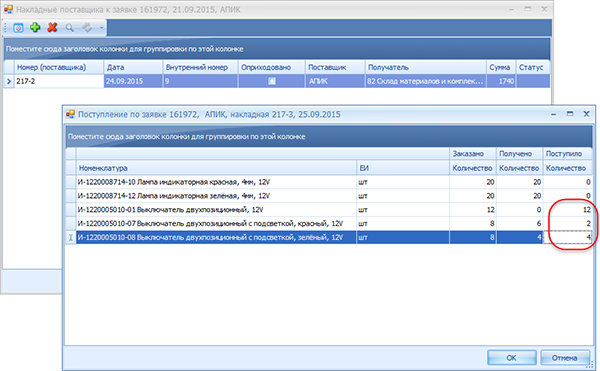Maximize the Поступление по заявке window
The width and height of the screenshot is (600, 371).
pos(570,114)
